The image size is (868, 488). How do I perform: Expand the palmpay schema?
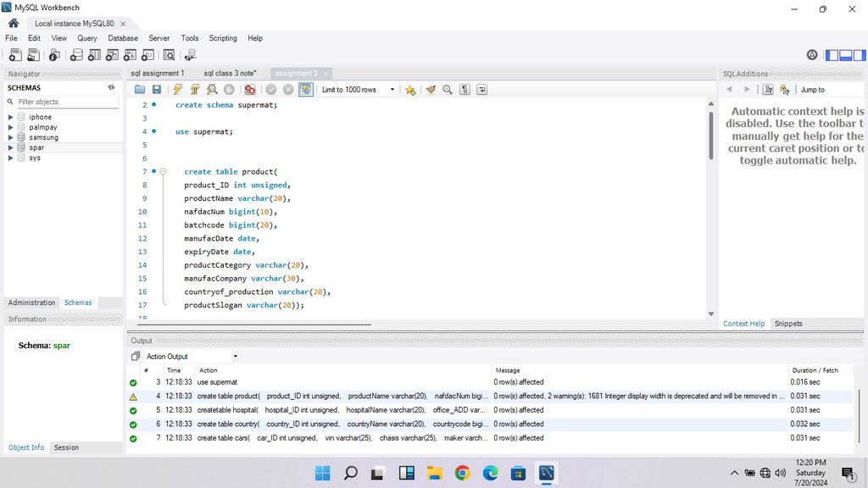pyautogui.click(x=10, y=127)
